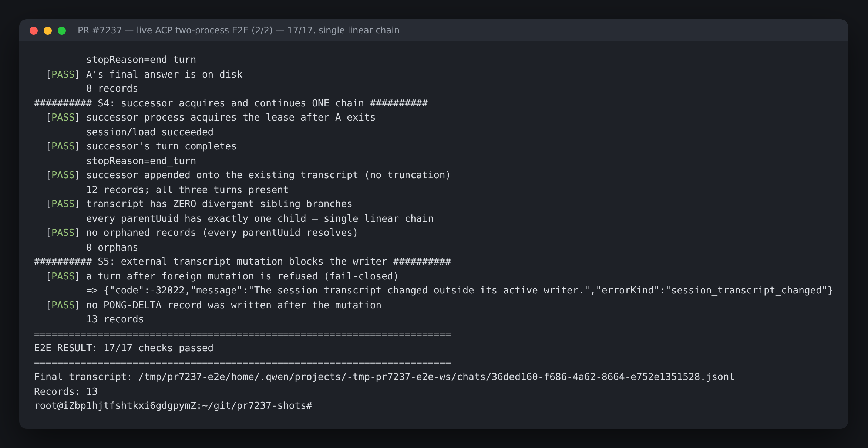The height and width of the screenshot is (448, 868).
Task: Click the yellow minimize window dot
Action: [48, 31]
